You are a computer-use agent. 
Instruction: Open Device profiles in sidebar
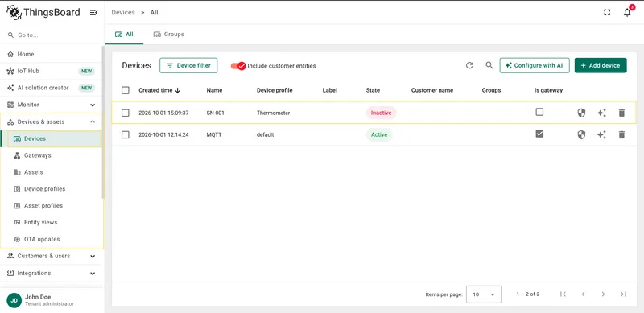pyautogui.click(x=52, y=189)
